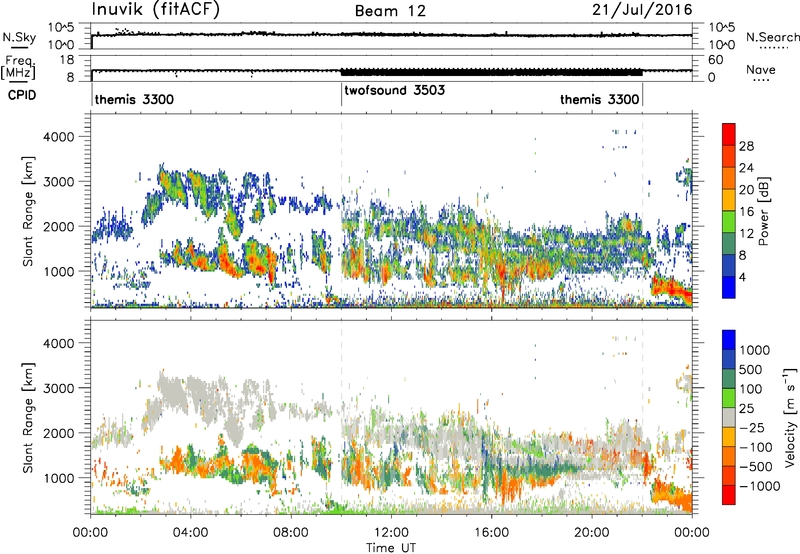Click the 'themis 3300' label near 22:00
This screenshot has height=554, width=800.
coord(599,99)
